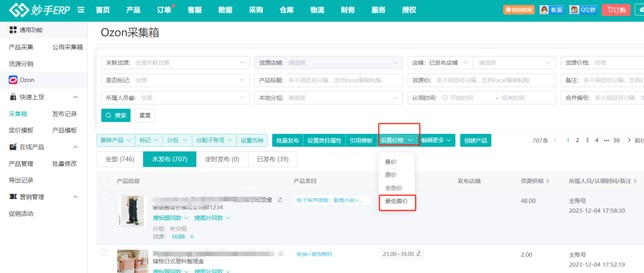Click the 设置类目属性 button
The width and height of the screenshot is (644, 273).
[324, 140]
